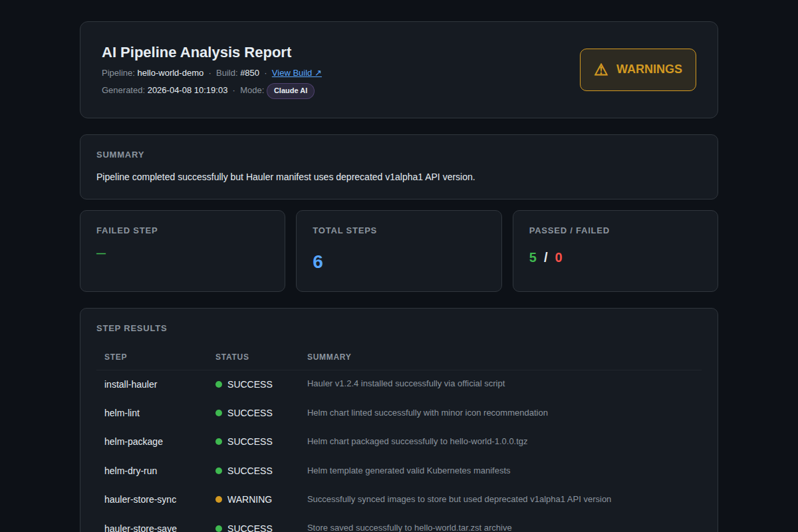This screenshot has height=532, width=798.
Task: Click the orange warning dot for hauler-store-sync
Action: point(219,499)
